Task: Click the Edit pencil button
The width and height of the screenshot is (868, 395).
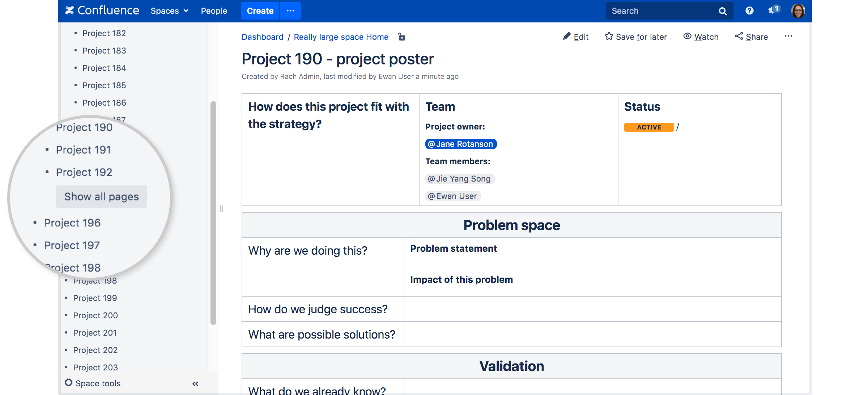Action: click(576, 37)
